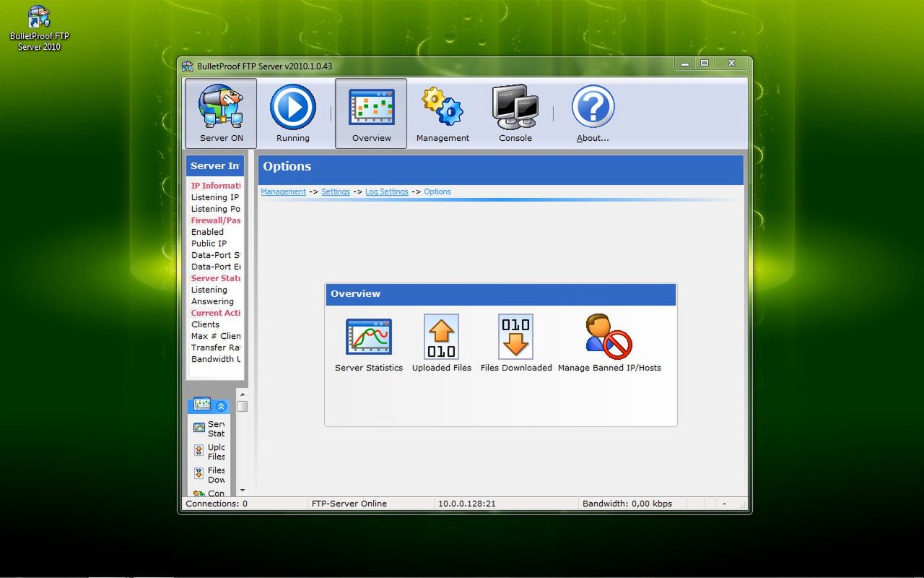Open Uploaded Files in Overview panel

pos(442,344)
